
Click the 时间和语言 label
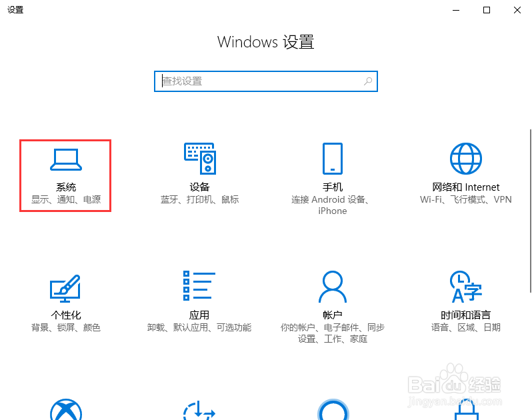point(466,315)
